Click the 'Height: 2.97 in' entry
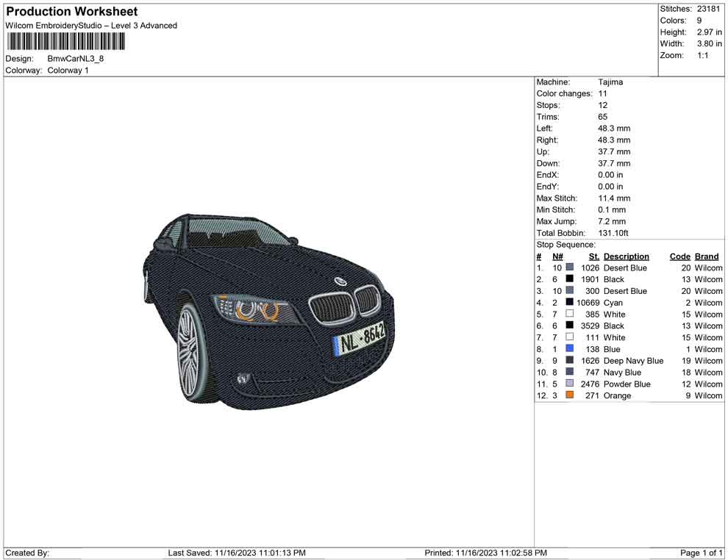This screenshot has height=560, width=728. click(x=690, y=32)
